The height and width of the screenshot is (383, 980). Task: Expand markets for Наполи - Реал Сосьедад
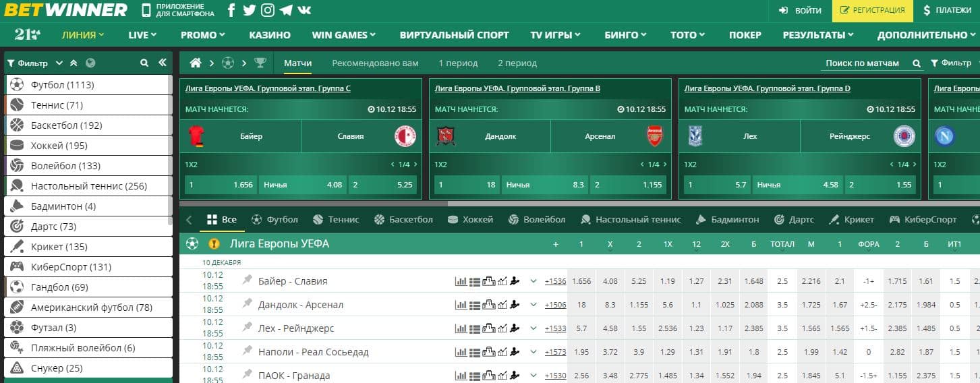(534, 352)
